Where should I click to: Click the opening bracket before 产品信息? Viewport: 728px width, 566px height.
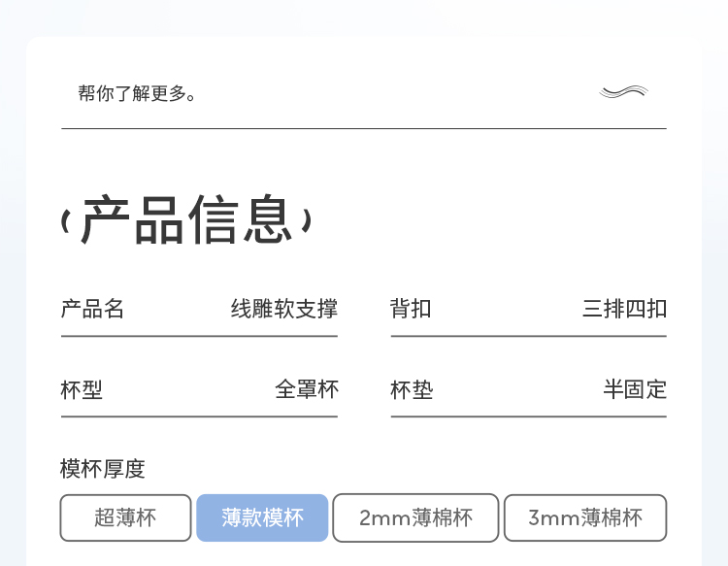click(x=65, y=221)
